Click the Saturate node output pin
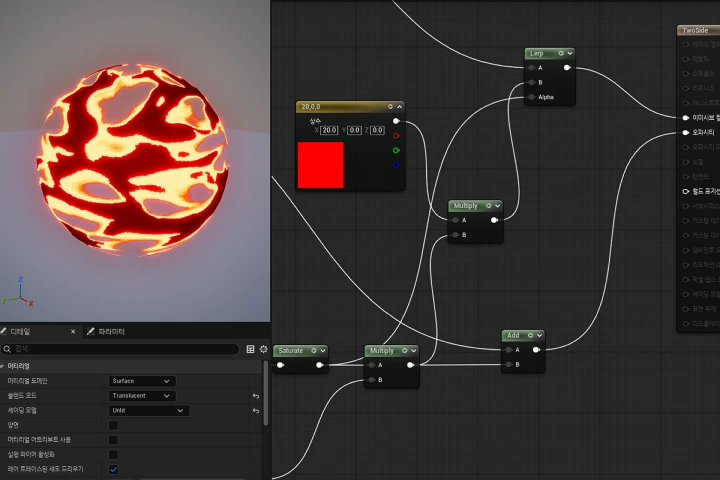Screen dimensions: 720x480 320,365
